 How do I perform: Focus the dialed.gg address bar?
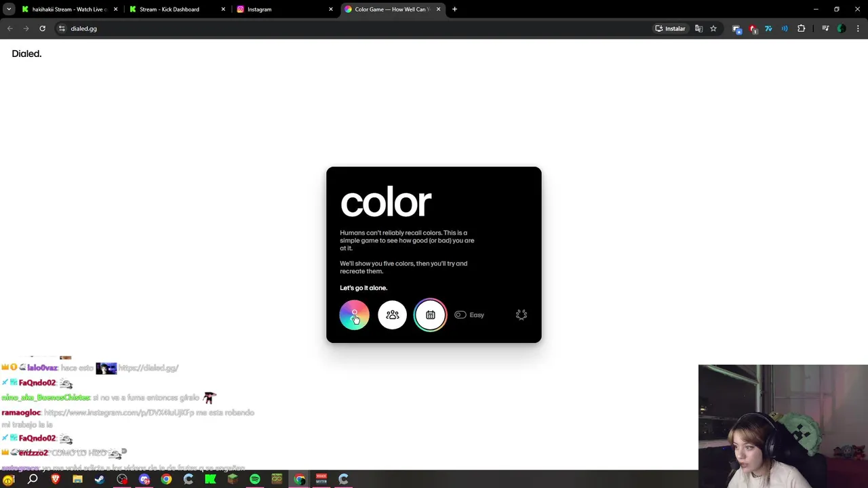(x=353, y=28)
